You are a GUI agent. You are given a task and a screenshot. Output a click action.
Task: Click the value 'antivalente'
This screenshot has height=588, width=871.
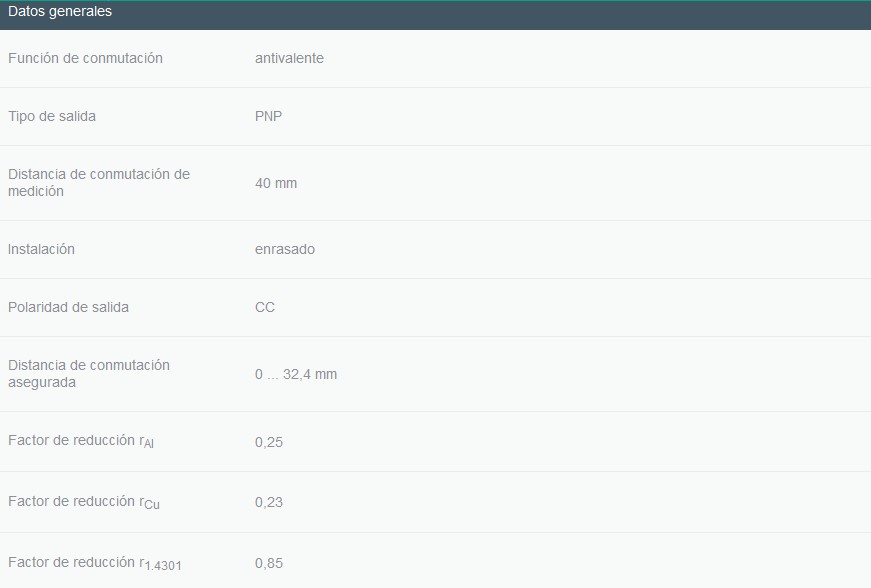(289, 58)
